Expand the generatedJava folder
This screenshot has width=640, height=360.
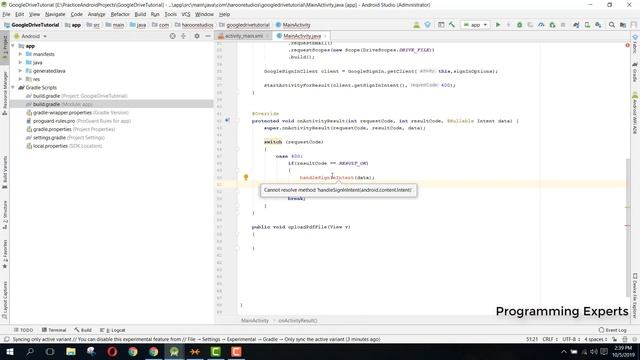pyautogui.click(x=20, y=71)
